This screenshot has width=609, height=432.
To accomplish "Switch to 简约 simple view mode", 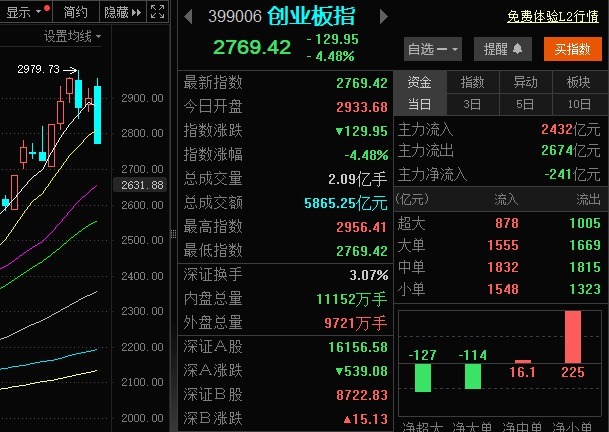I will [75, 12].
